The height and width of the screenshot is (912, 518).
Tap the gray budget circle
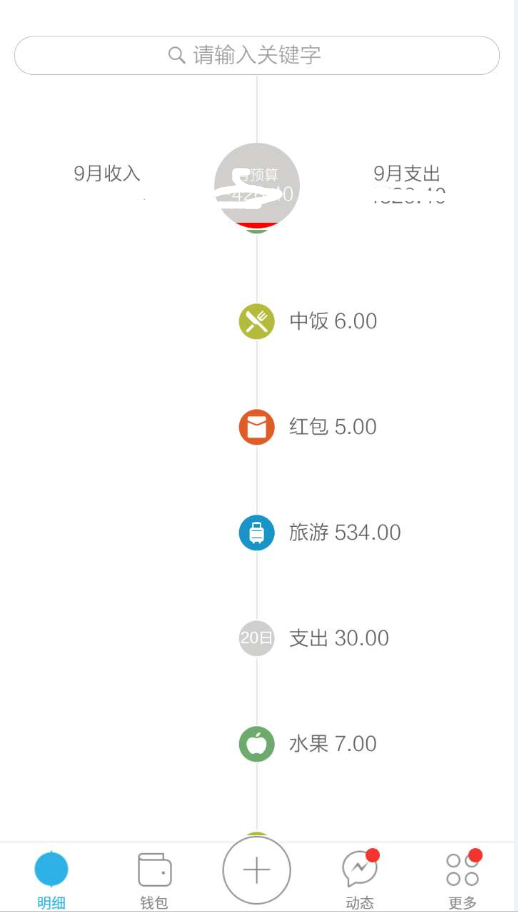(x=256, y=187)
